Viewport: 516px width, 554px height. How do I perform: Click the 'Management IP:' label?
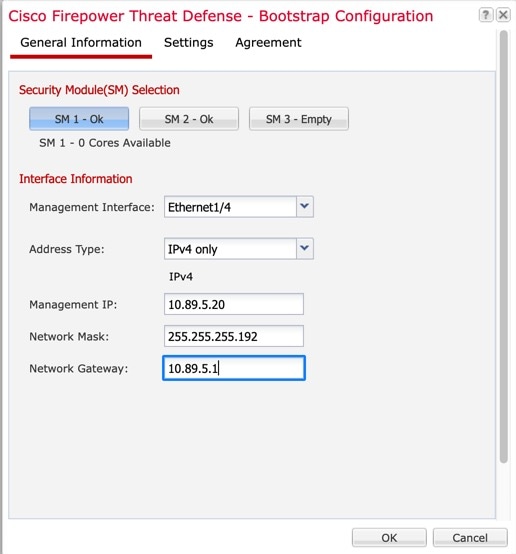pos(73,304)
